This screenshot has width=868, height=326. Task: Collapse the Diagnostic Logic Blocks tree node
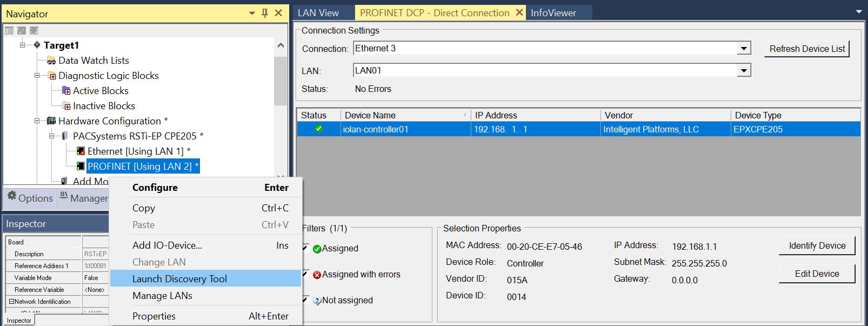click(37, 76)
